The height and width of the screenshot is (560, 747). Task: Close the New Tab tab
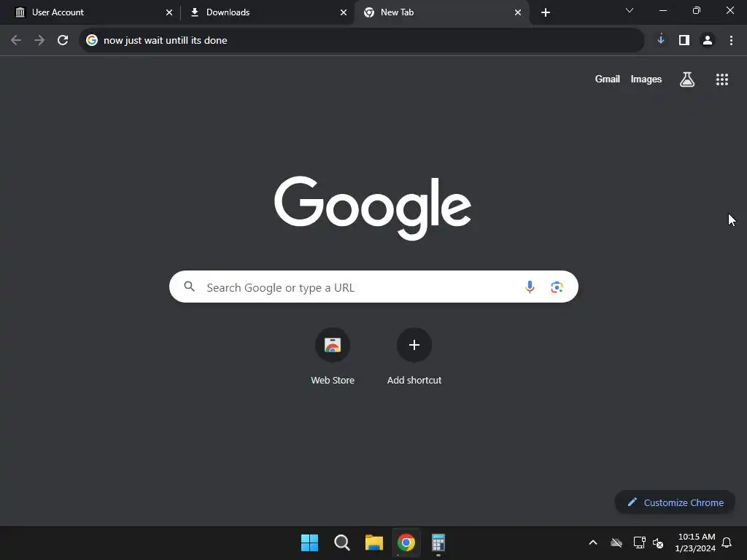(x=518, y=12)
